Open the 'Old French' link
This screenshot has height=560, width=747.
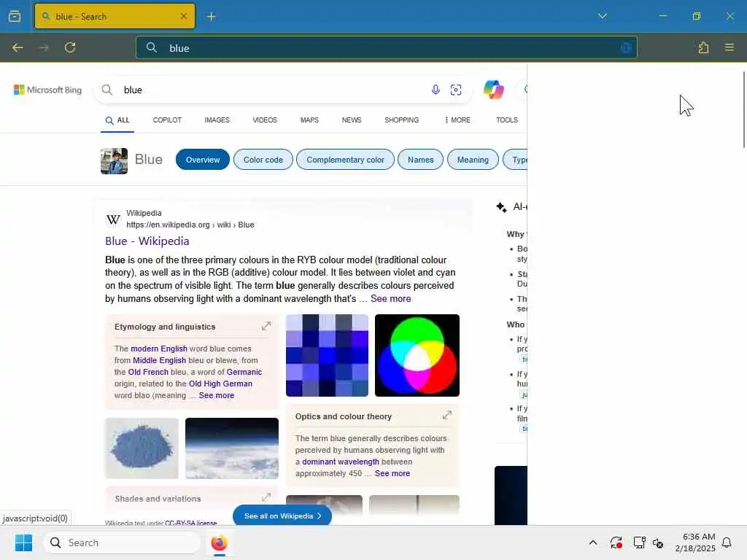[148, 372]
